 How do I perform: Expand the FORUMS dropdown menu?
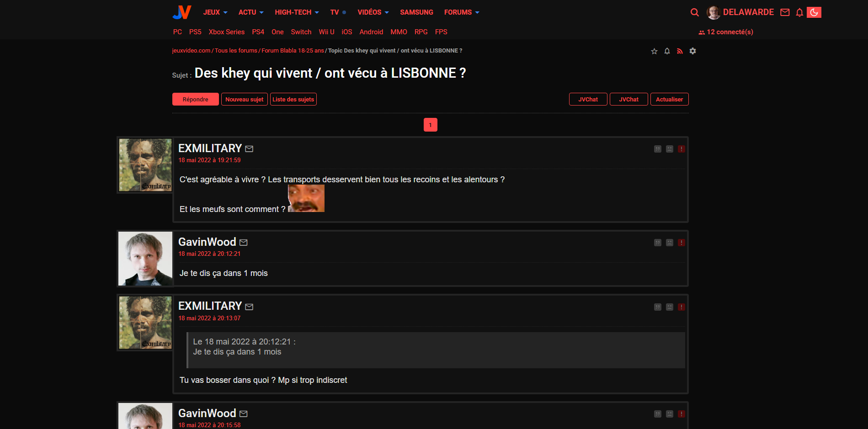[462, 12]
